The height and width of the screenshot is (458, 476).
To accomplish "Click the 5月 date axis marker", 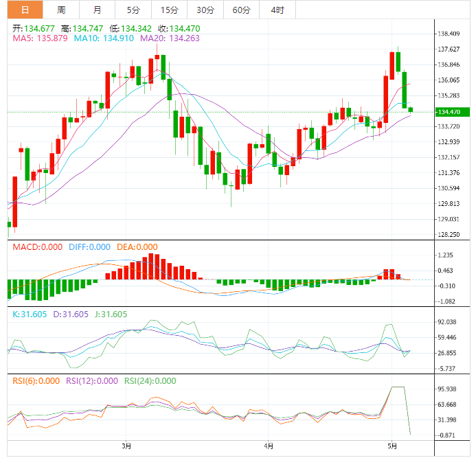I will (x=392, y=446).
